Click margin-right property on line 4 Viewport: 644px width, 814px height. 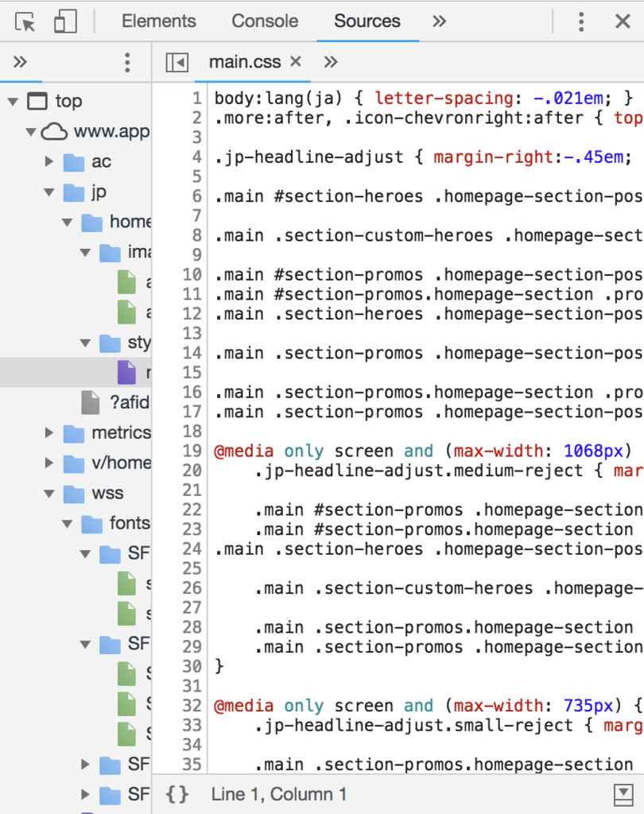pos(494,157)
